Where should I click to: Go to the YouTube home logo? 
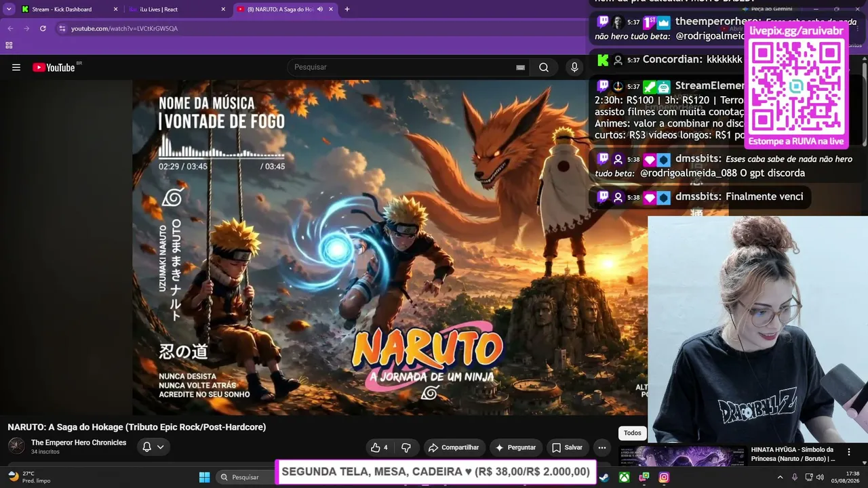click(x=54, y=67)
